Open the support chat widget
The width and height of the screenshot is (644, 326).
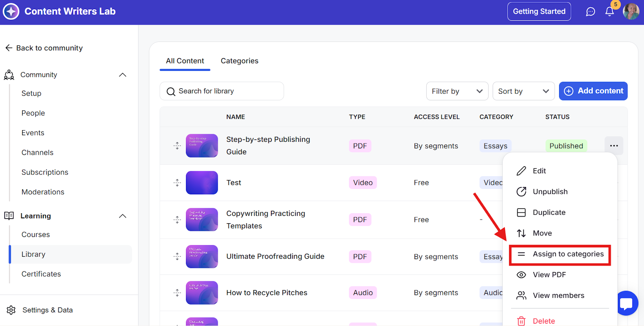tap(627, 303)
